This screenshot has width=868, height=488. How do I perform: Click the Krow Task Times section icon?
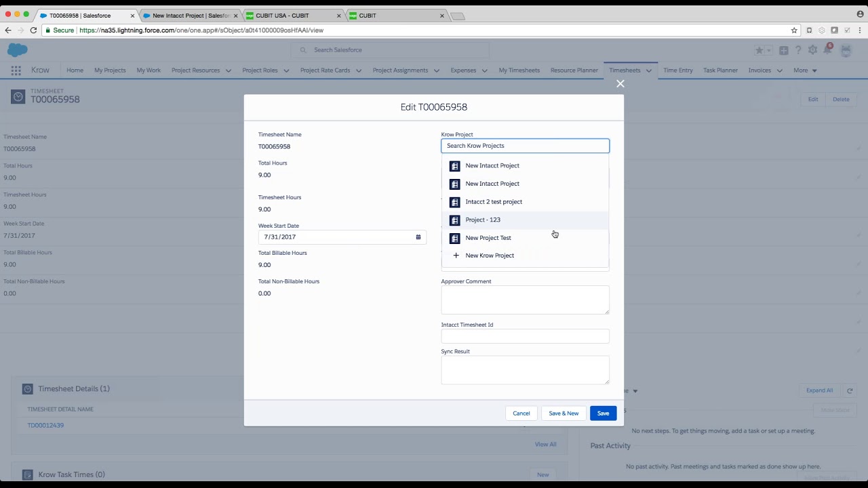click(x=28, y=475)
